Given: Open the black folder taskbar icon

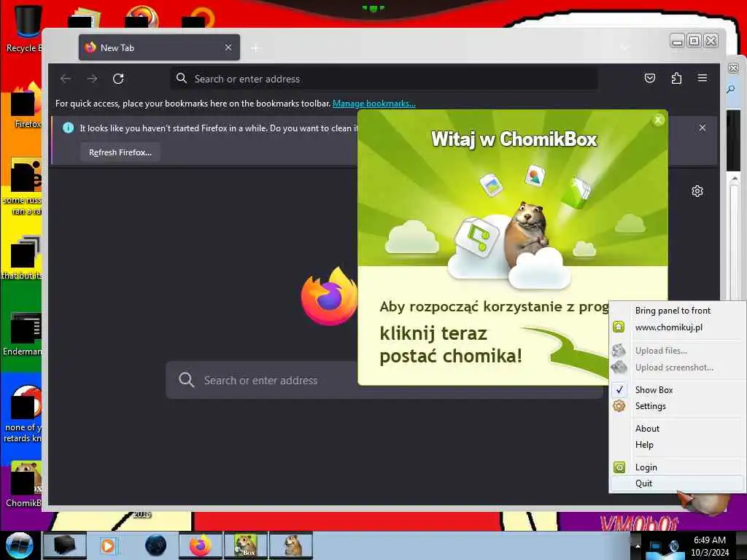Looking at the screenshot, I should pyautogui.click(x=64, y=545).
